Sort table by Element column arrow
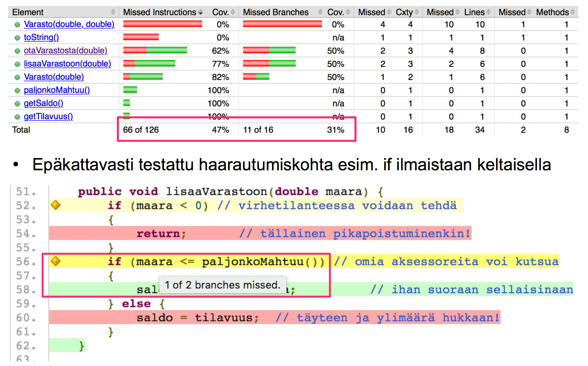 tap(113, 12)
